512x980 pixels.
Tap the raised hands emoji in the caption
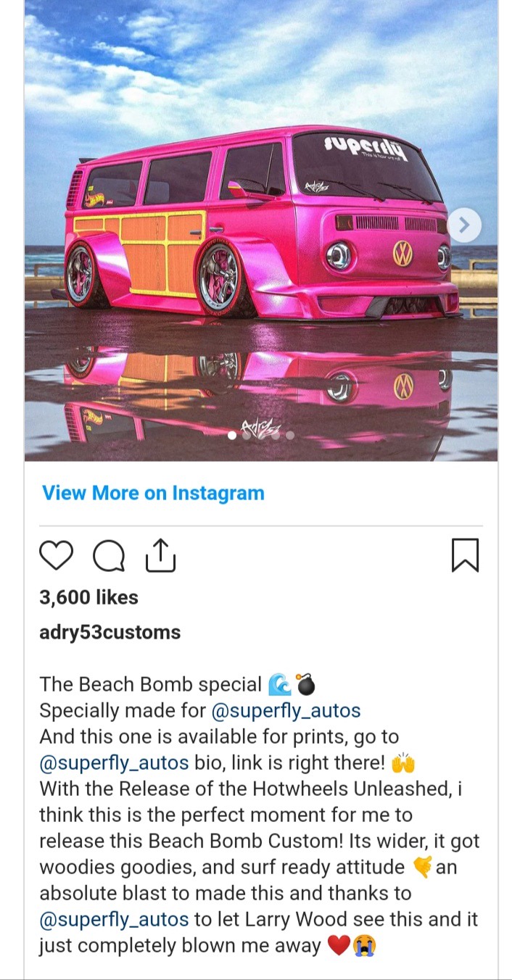[x=402, y=763]
